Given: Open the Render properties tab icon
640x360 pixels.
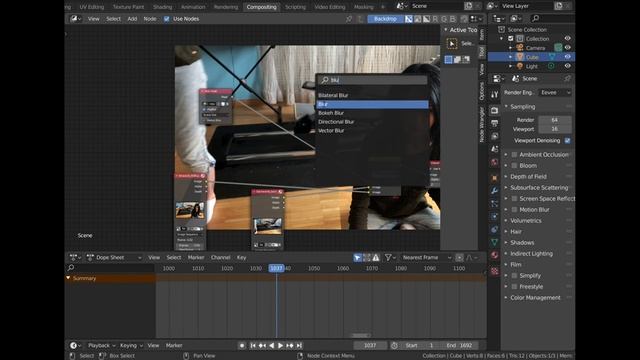Looking at the screenshot, I should coord(495,110).
